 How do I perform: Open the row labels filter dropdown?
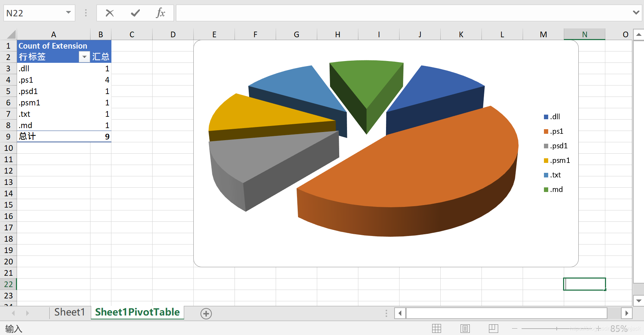pyautogui.click(x=84, y=57)
